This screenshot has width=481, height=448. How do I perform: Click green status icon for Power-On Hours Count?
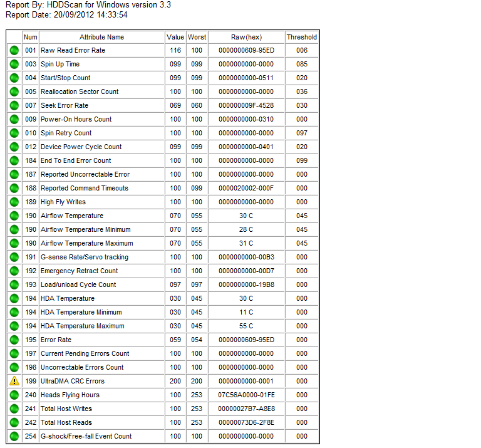(x=14, y=120)
